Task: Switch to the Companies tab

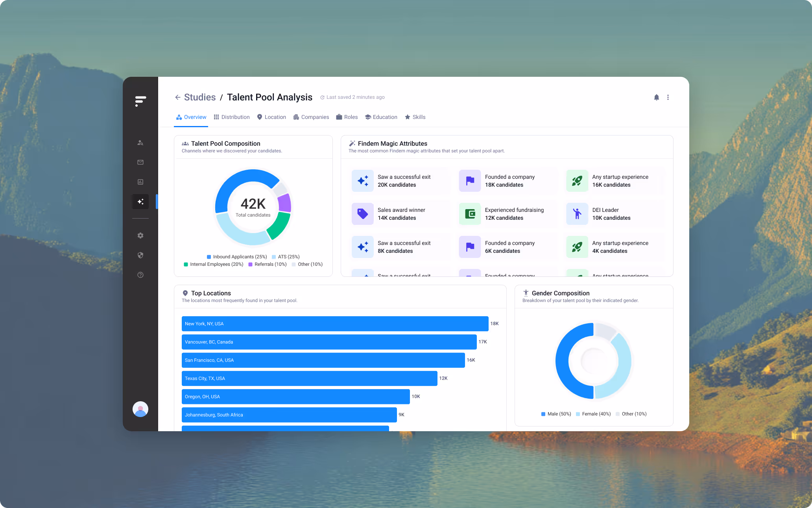Action: (311, 117)
